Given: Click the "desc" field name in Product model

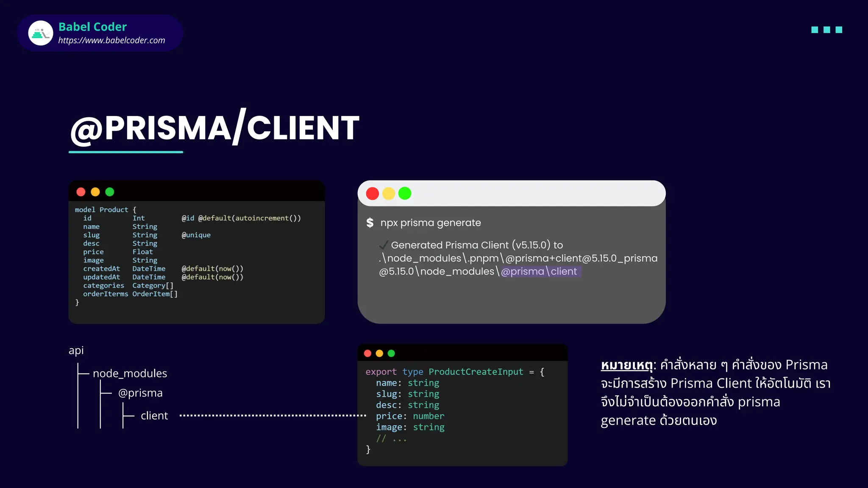Looking at the screenshot, I should pos(91,244).
